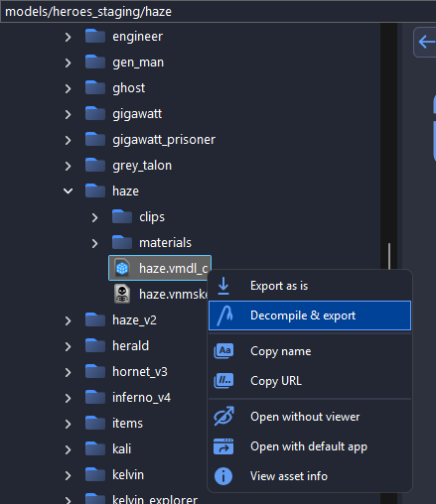
Task: Click the gen_man folder icon
Action: tap(95, 62)
